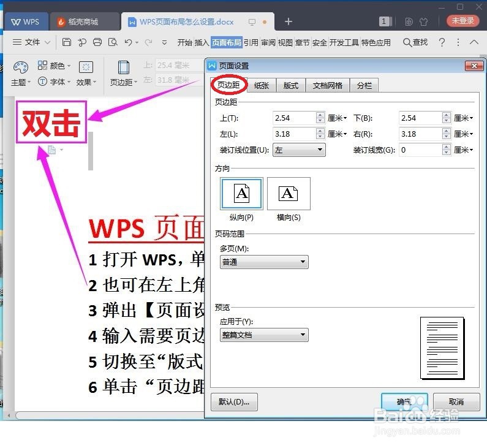Click the 右(R) right margin field
Image resolution: width=487 pixels, height=448 pixels.
tap(420, 134)
